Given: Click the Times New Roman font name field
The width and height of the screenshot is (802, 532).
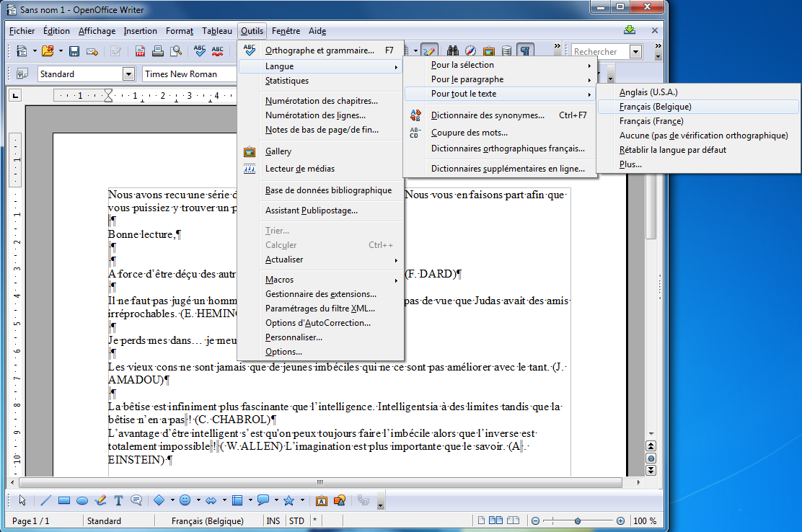Looking at the screenshot, I should coord(189,74).
